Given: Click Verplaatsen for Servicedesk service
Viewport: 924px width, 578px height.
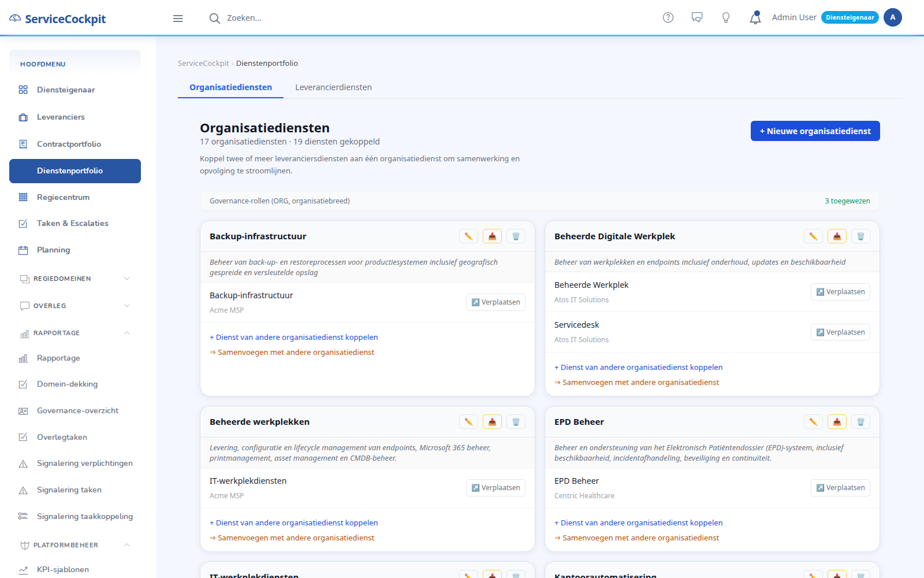Looking at the screenshot, I should (x=840, y=332).
